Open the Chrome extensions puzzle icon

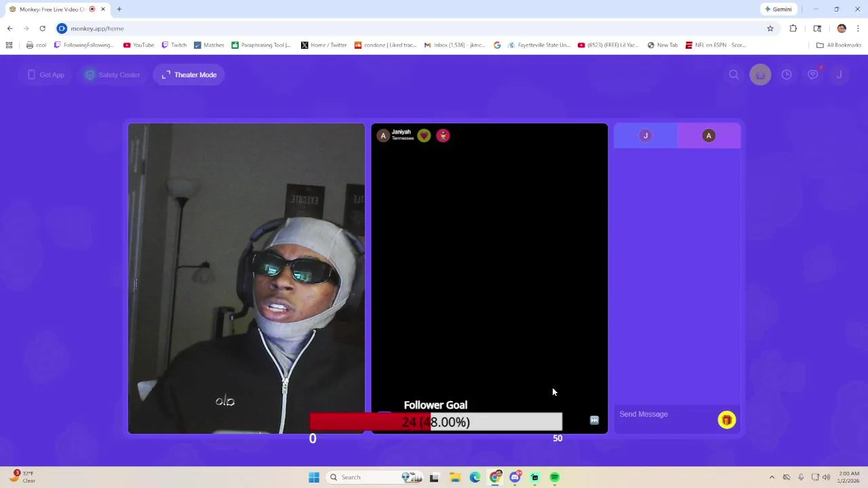point(793,28)
